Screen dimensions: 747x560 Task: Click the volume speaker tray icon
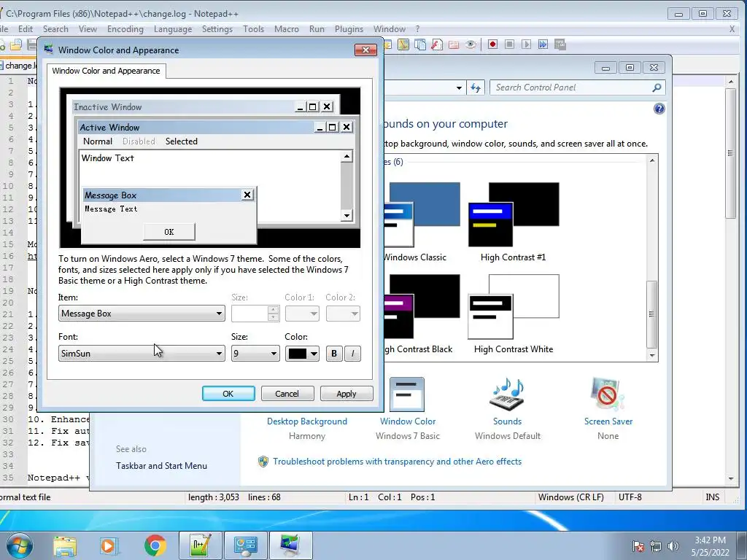pyautogui.click(x=673, y=546)
